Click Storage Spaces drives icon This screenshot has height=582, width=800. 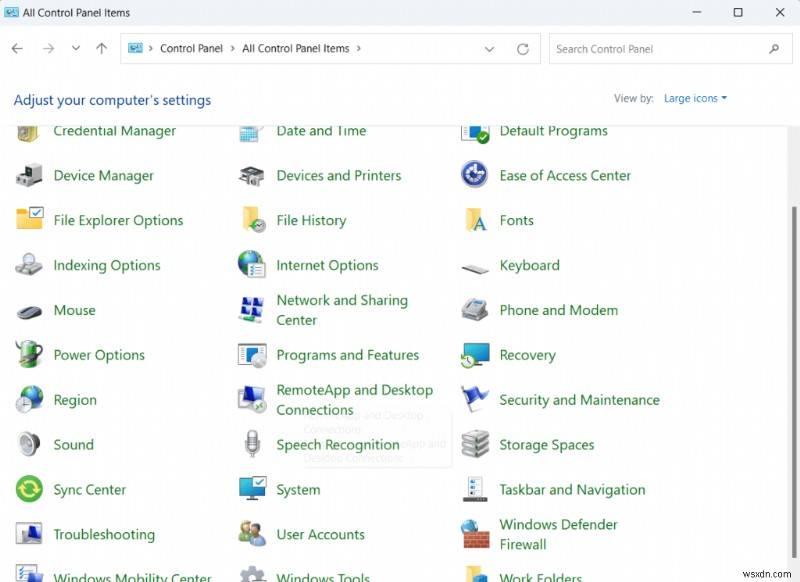[x=475, y=444]
